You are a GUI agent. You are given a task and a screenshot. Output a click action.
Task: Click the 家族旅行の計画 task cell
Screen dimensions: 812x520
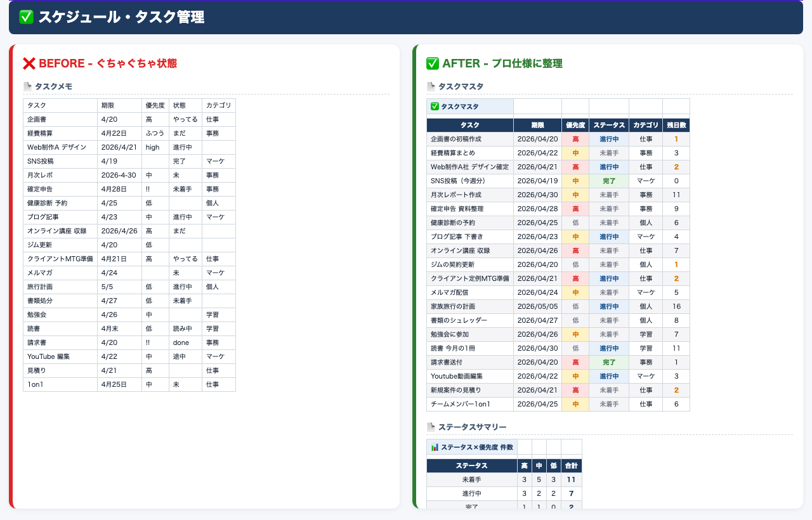click(470, 306)
